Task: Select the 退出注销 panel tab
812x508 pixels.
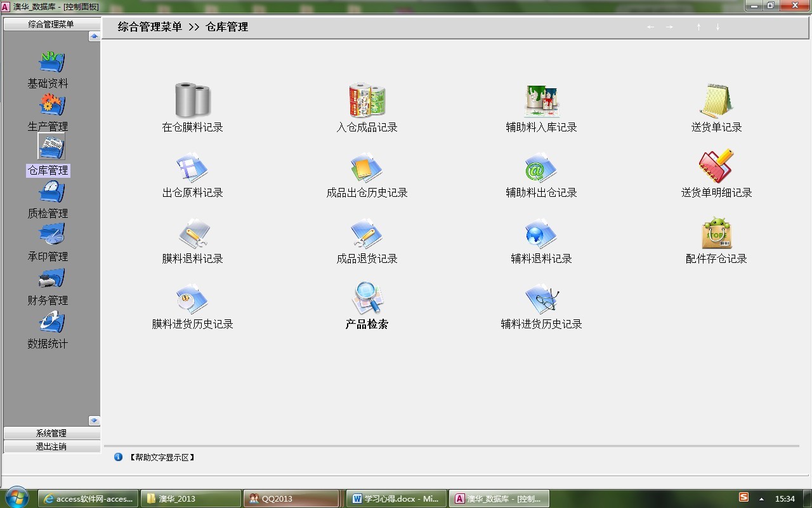Action: point(51,446)
